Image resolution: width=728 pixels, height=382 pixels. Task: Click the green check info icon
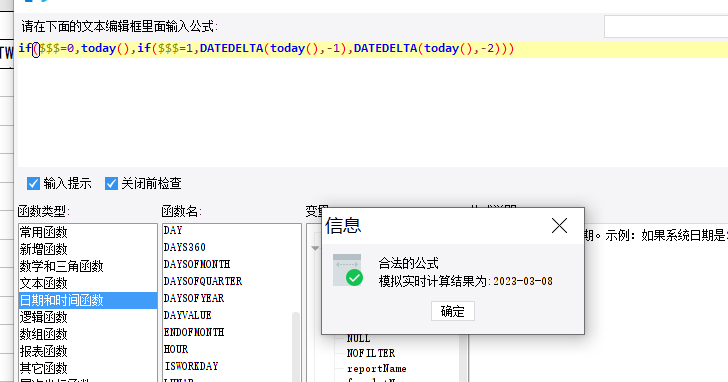tap(348, 270)
